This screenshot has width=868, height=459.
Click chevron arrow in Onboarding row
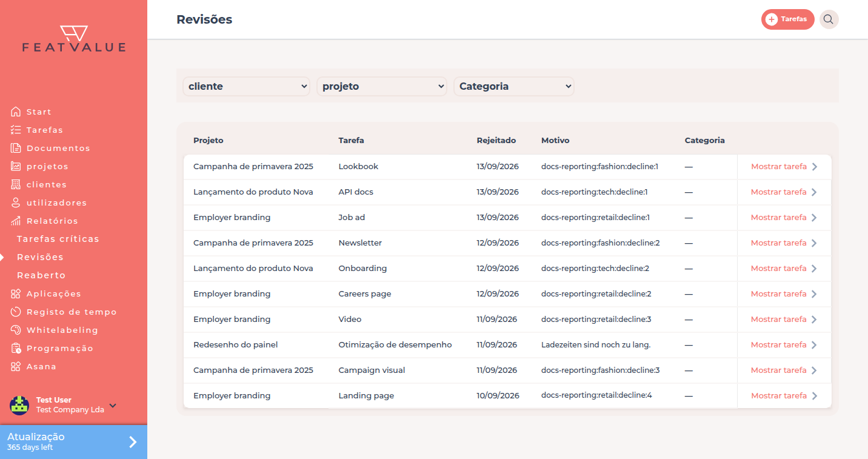pyautogui.click(x=815, y=269)
